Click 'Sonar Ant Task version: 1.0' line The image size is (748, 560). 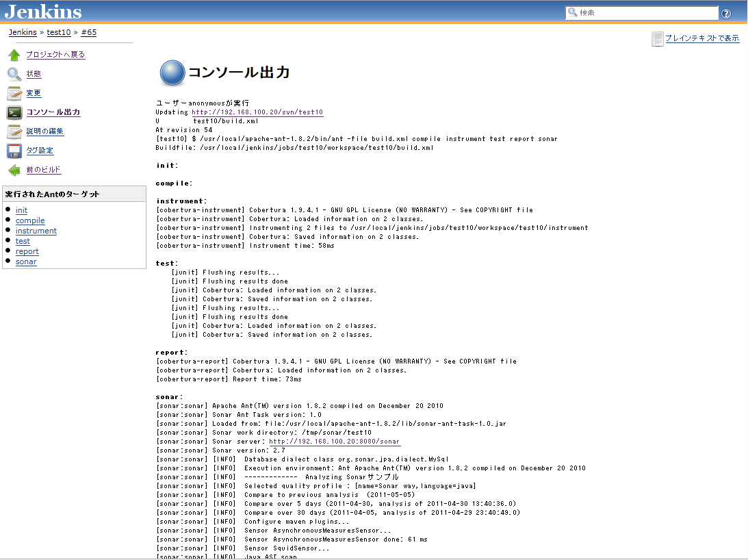[239, 415]
